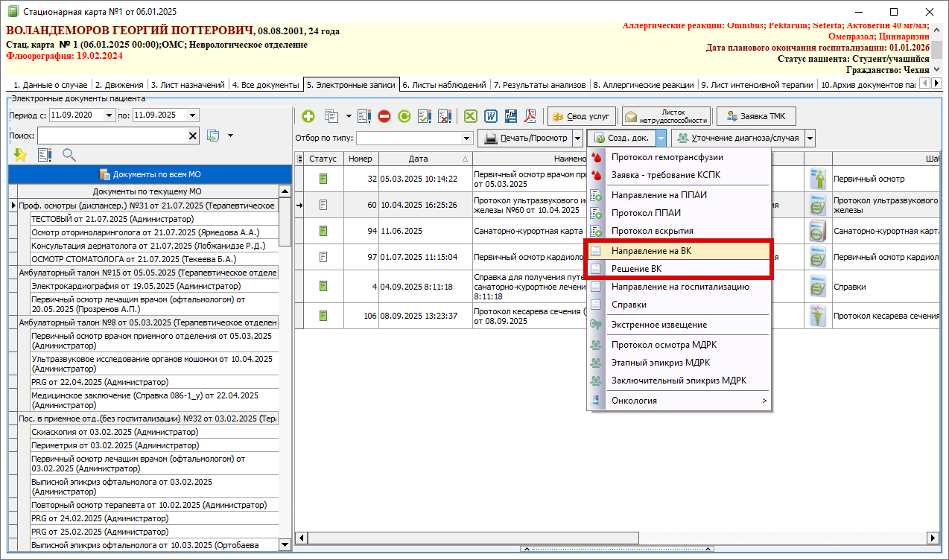Click the document transfer icon beside search field
Image resolution: width=949 pixels, height=560 pixels.
click(x=214, y=136)
